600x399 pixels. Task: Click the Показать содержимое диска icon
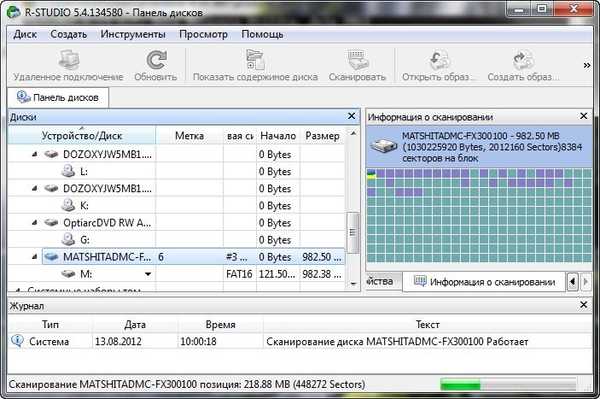tap(255, 60)
